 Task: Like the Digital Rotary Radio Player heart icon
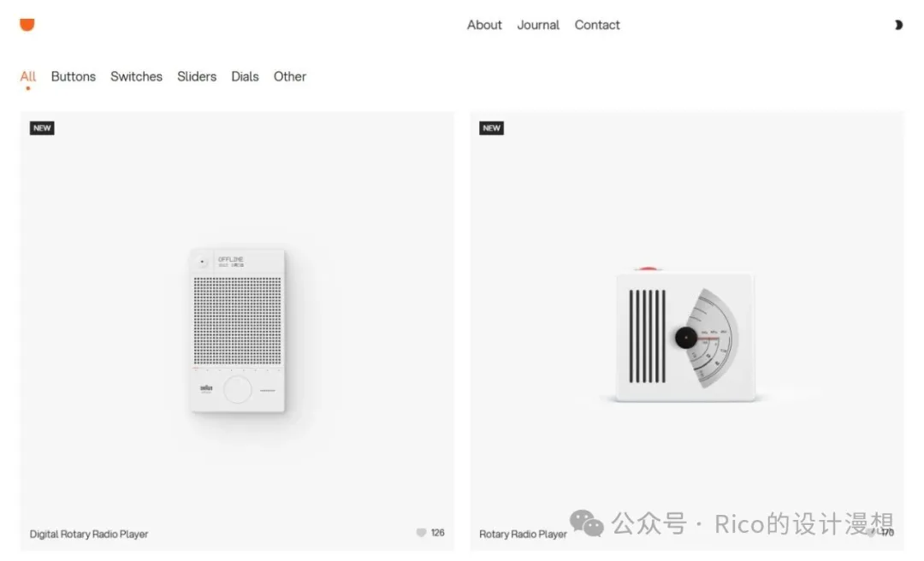point(421,533)
